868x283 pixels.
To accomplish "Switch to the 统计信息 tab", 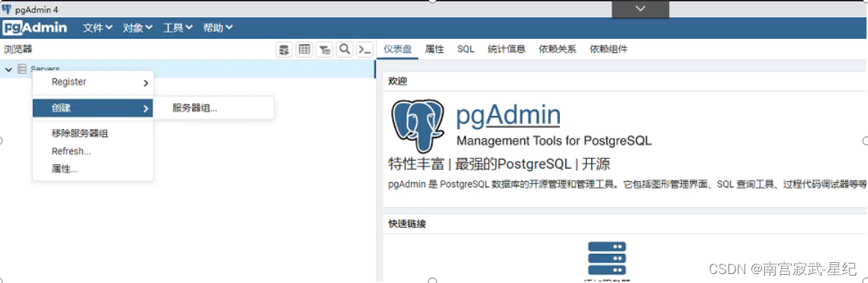I will [506, 49].
